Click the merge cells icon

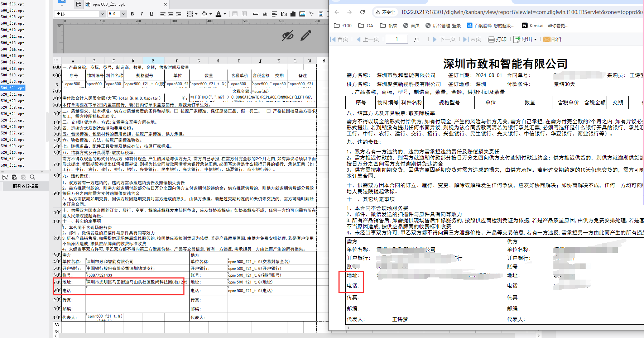pos(235,14)
